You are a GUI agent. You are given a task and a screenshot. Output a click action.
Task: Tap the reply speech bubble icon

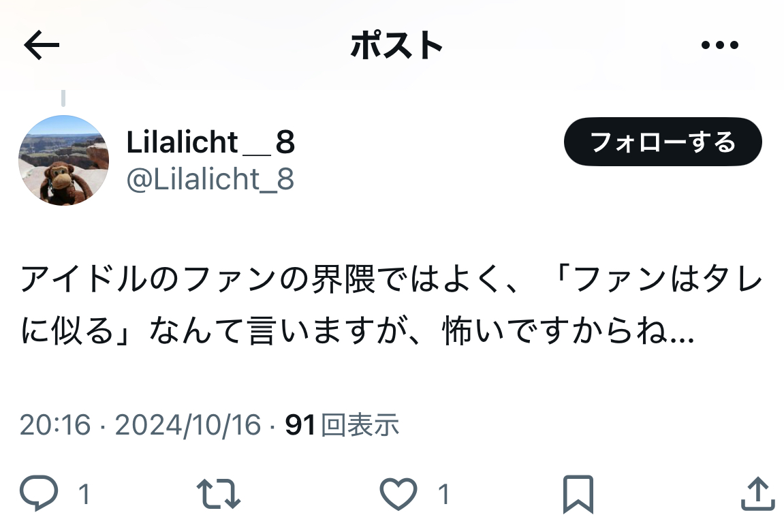[x=39, y=493]
